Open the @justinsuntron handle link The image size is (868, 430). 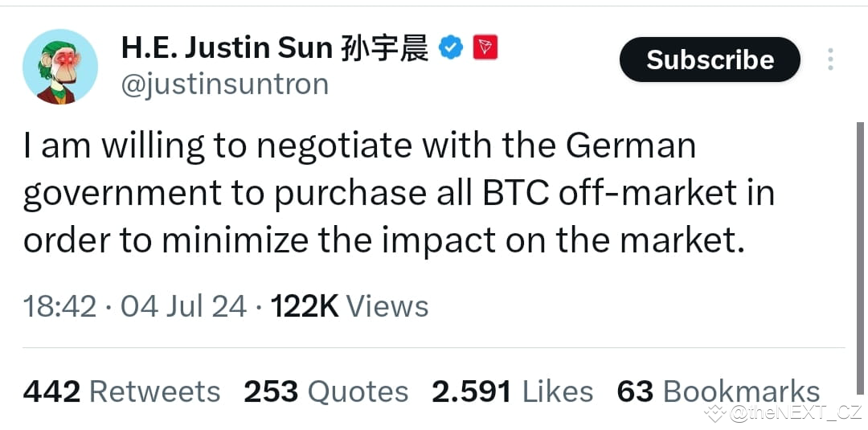(225, 84)
